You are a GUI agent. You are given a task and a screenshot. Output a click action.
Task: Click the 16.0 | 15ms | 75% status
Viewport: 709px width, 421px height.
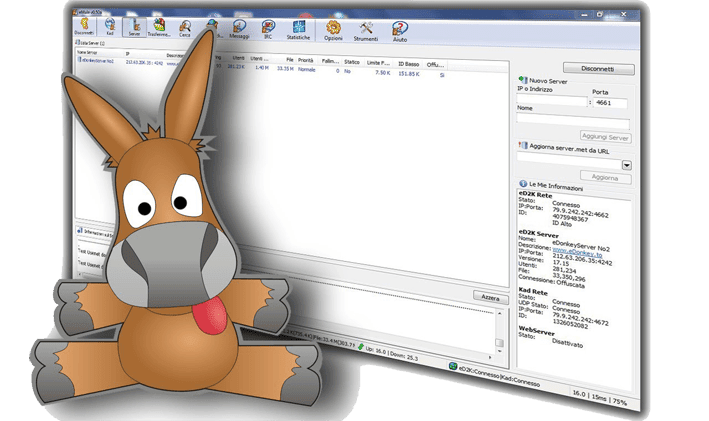600,397
